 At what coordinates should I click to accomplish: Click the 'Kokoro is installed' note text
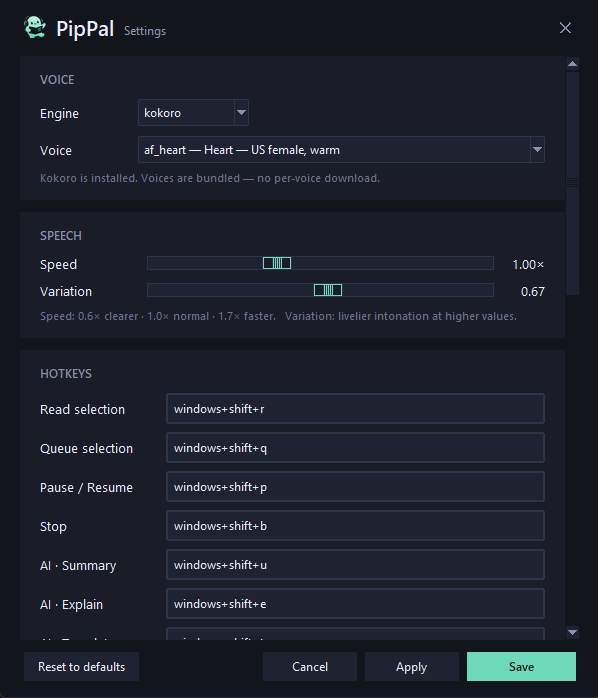point(210,178)
